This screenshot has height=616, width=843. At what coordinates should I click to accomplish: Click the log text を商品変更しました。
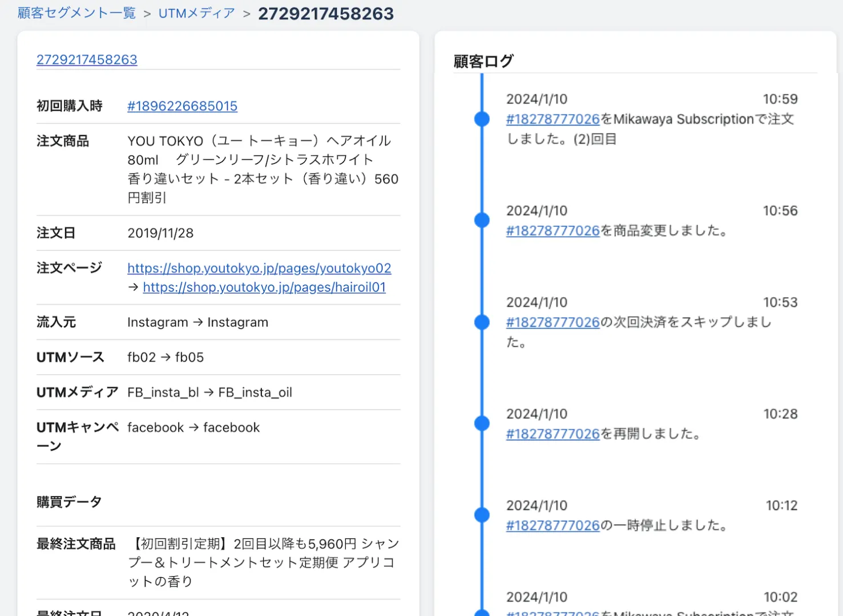click(x=664, y=231)
